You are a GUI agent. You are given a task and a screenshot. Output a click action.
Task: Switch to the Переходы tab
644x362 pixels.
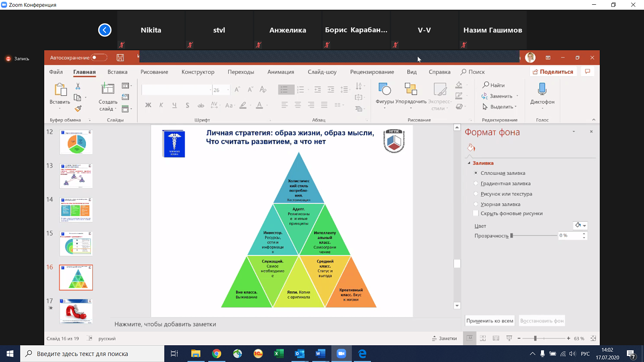click(241, 72)
